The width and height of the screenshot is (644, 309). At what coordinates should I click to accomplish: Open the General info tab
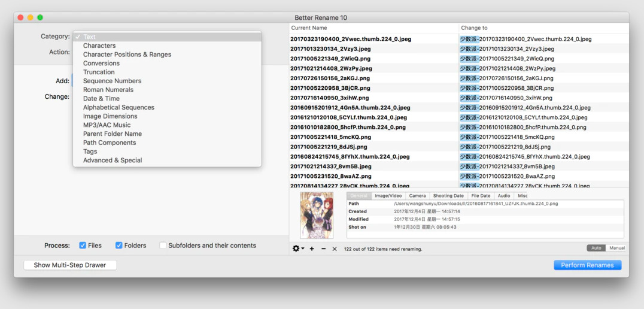pyautogui.click(x=359, y=196)
